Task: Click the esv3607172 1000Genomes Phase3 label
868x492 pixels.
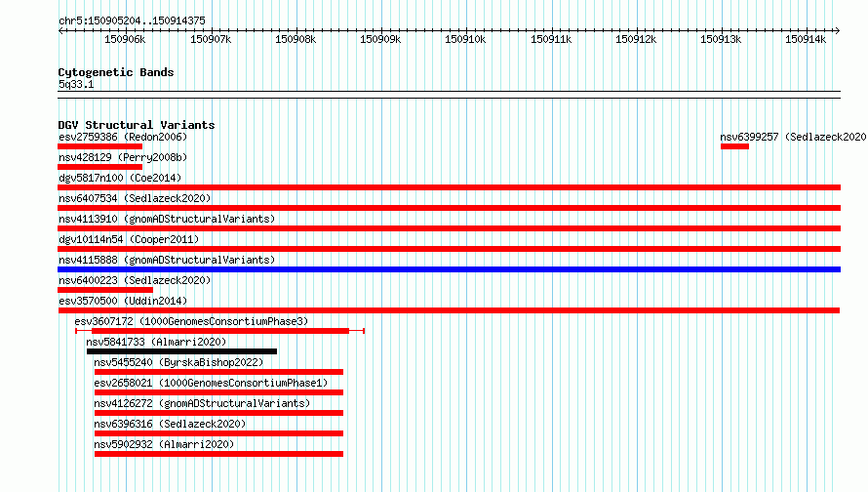Action: pos(191,321)
